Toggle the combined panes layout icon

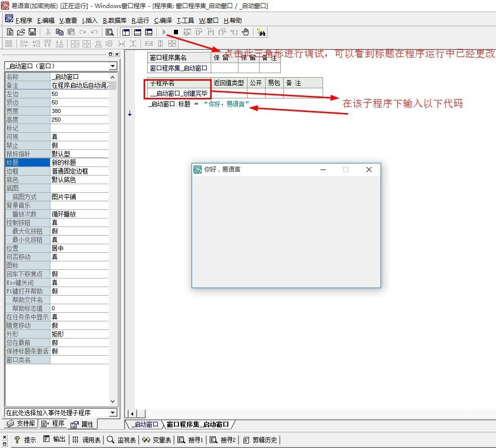click(149, 32)
